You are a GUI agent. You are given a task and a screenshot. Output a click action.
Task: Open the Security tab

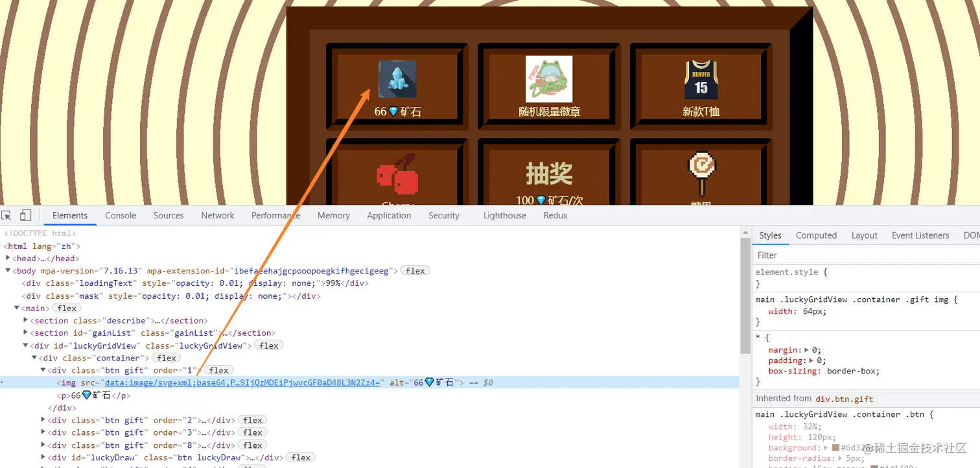coord(444,215)
